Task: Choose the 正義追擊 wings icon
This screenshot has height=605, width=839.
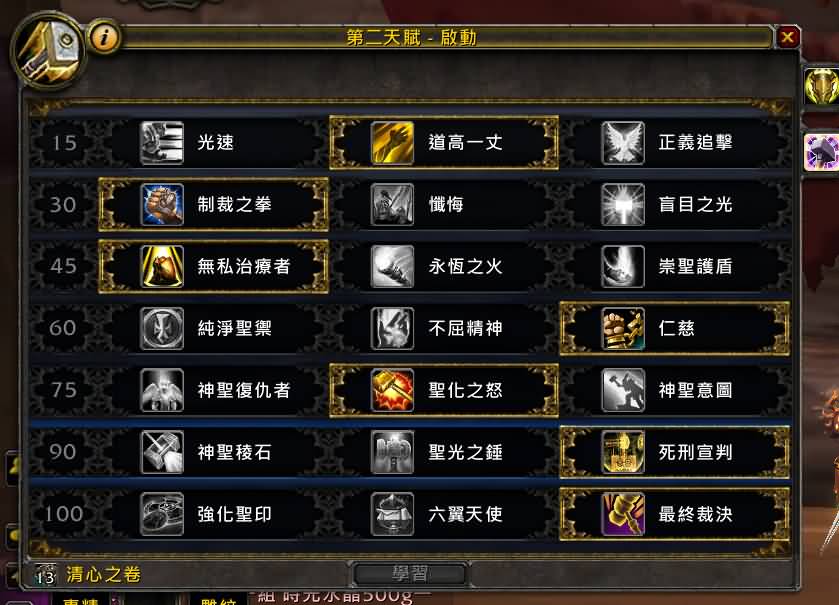Action: (x=623, y=142)
